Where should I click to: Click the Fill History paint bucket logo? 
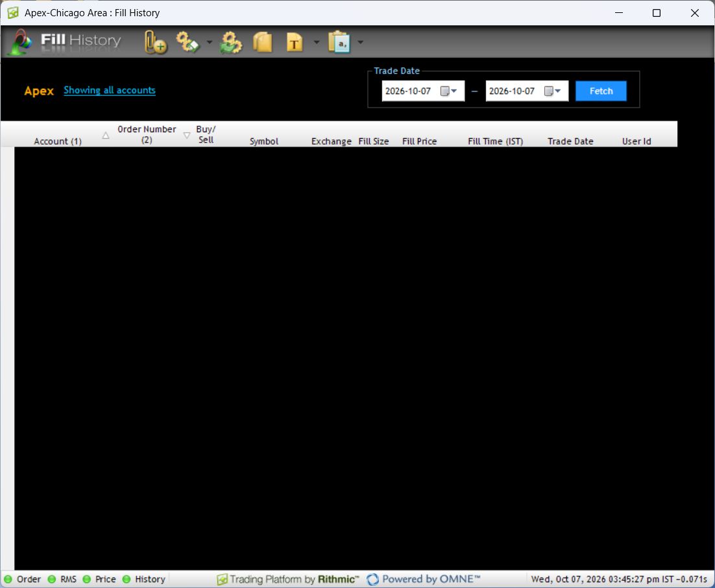[21, 42]
